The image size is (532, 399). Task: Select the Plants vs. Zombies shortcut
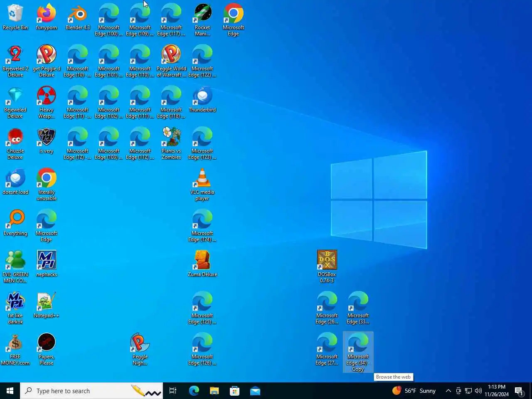tap(171, 143)
